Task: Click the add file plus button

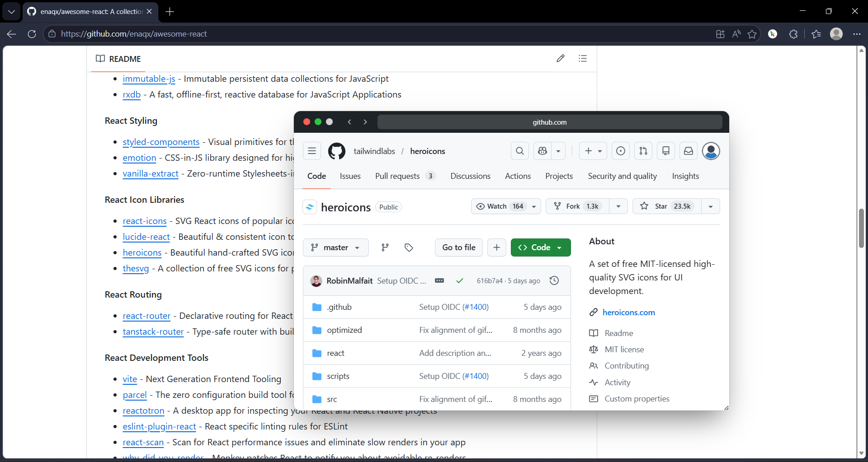Action: [496, 247]
